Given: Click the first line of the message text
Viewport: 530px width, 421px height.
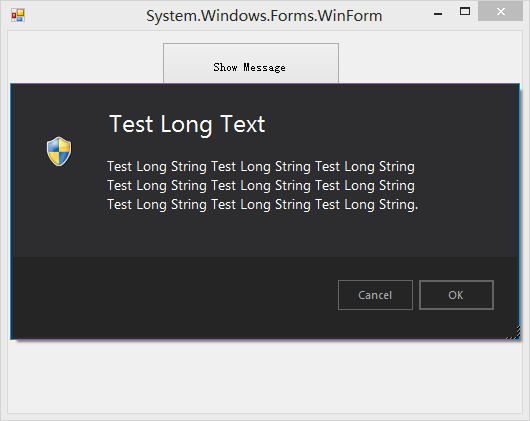Looking at the screenshot, I should (261, 167).
